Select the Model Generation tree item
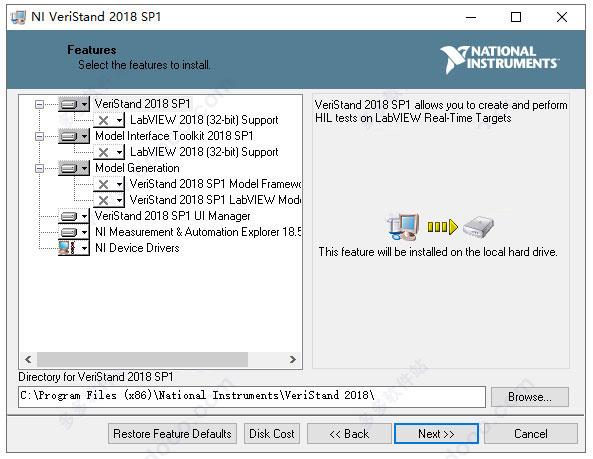 [x=137, y=168]
